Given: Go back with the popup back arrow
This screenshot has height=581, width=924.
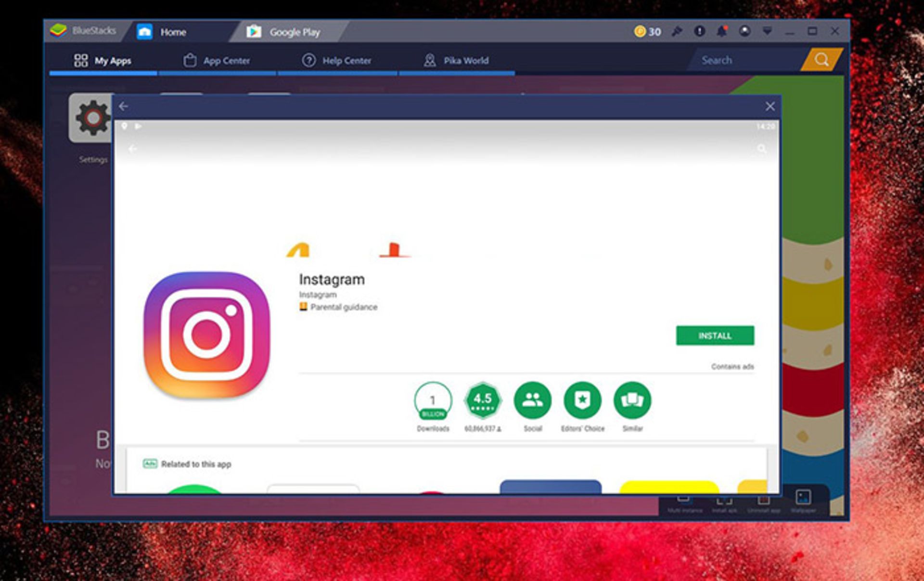Looking at the screenshot, I should point(124,106).
